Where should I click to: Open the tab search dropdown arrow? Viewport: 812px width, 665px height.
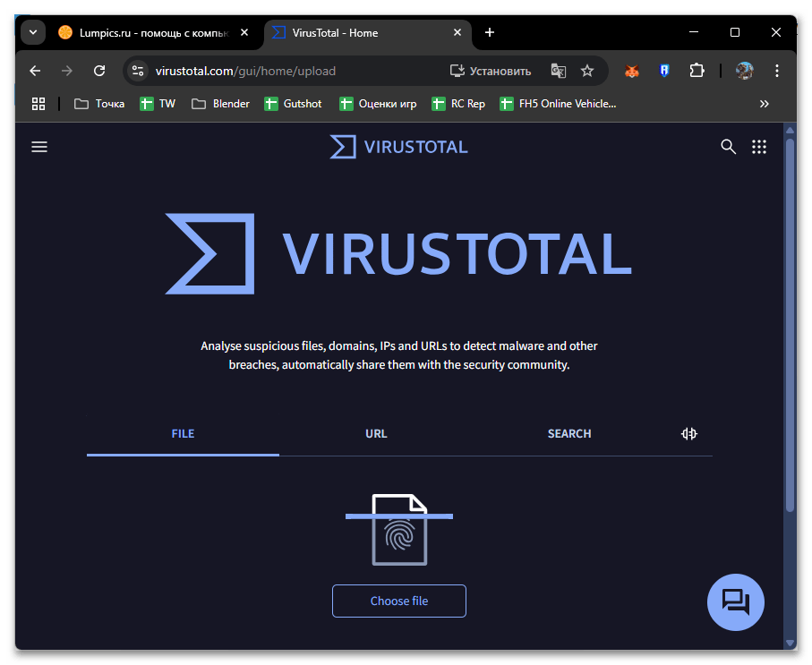33,32
